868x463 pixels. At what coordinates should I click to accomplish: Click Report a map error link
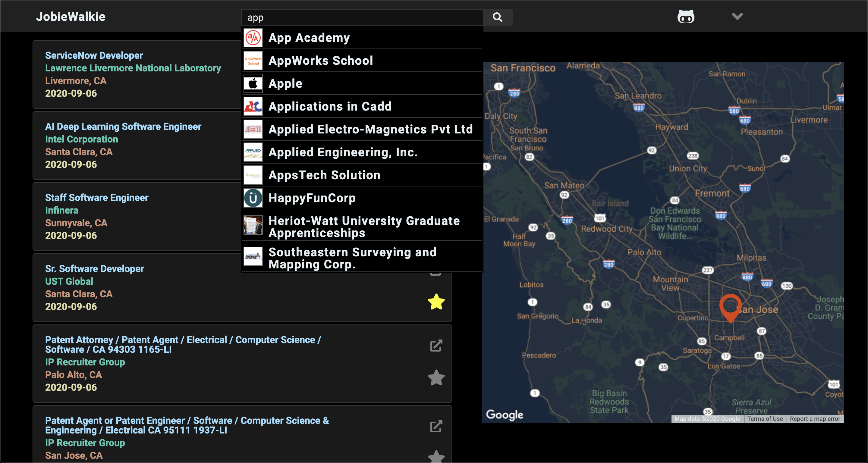tap(815, 419)
